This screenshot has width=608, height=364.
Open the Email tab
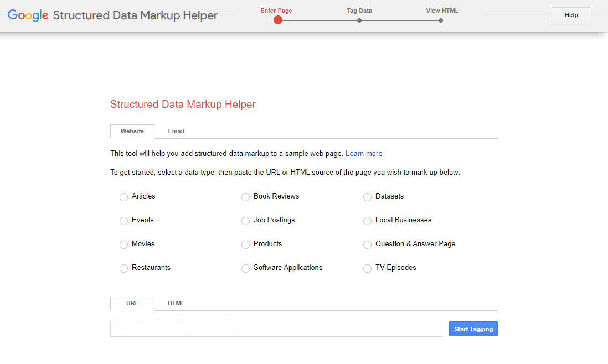[176, 131]
